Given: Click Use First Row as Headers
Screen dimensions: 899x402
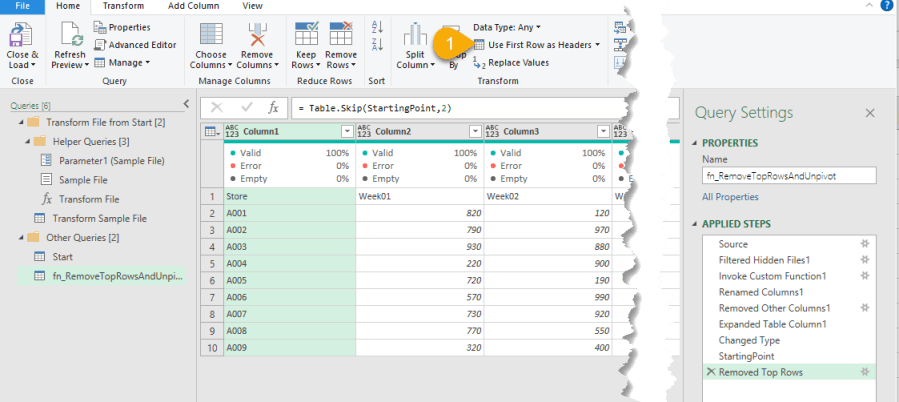Looking at the screenshot, I should tap(536, 45).
